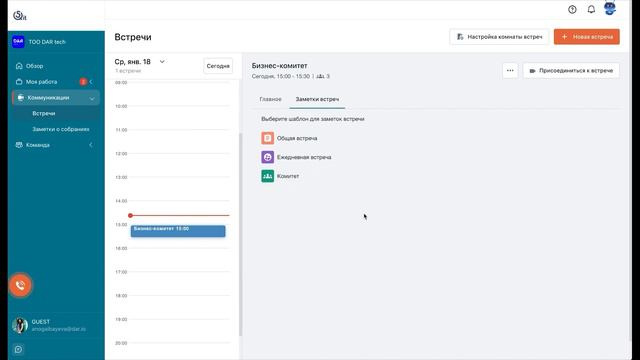The width and height of the screenshot is (640, 360).
Task: Expand the Моя работа chevron
Action: click(91, 82)
